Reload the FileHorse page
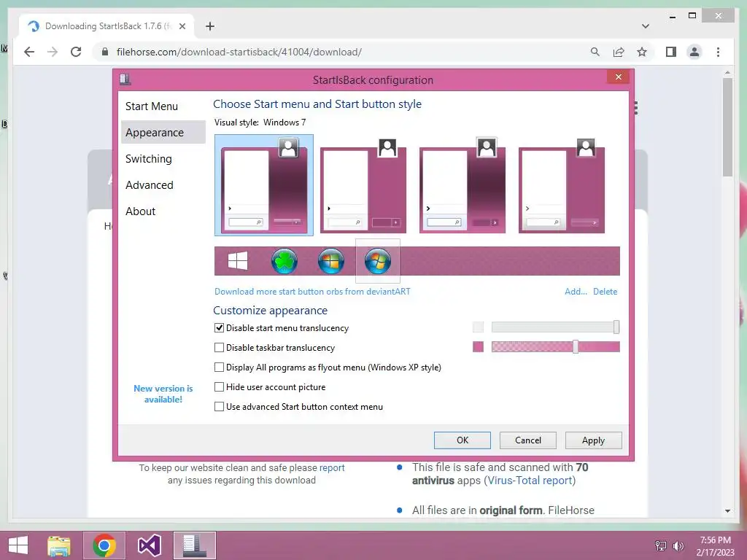 76,52
